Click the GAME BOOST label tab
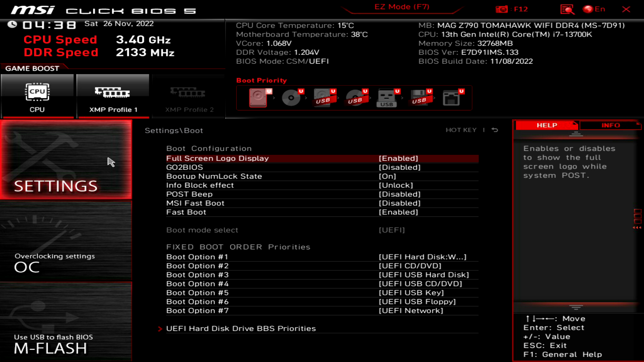This screenshot has width=644, height=362. pos(32,68)
